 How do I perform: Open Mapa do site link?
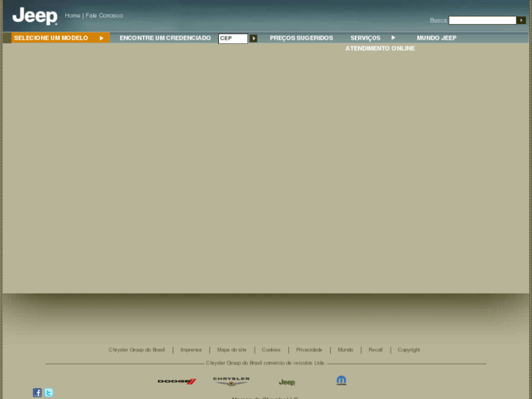tap(232, 350)
